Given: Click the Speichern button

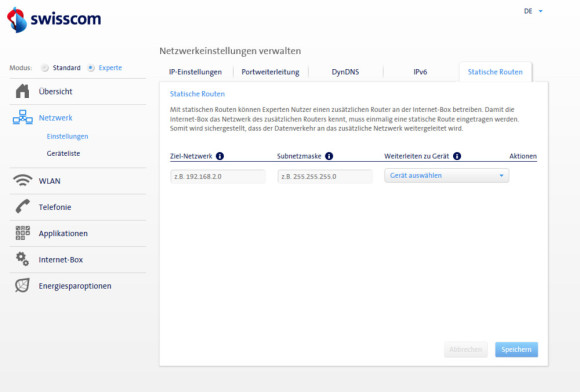Looking at the screenshot, I should click(516, 349).
